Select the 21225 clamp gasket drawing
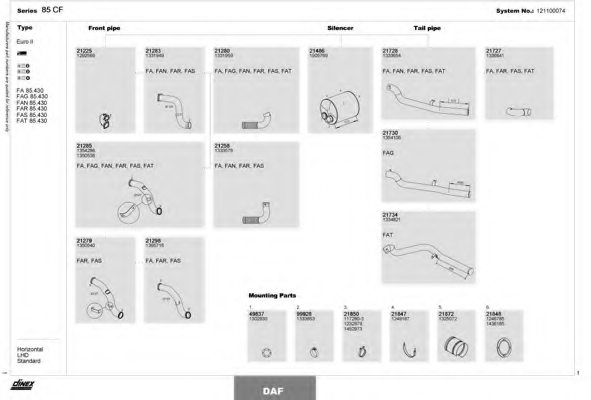 [105, 121]
